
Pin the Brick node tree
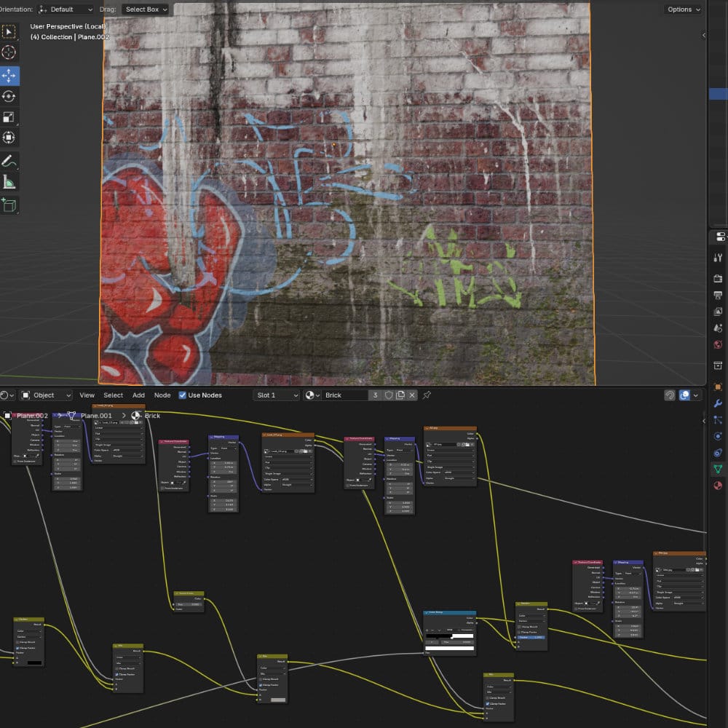(x=427, y=395)
